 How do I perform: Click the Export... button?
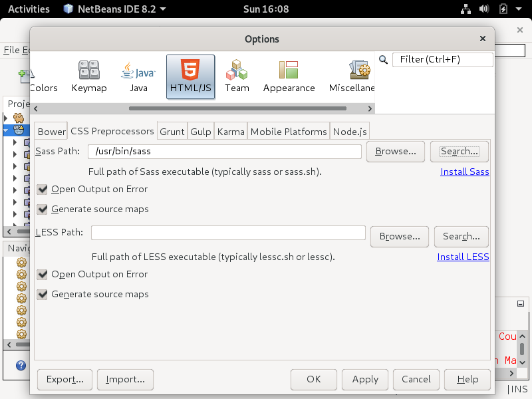(65, 379)
